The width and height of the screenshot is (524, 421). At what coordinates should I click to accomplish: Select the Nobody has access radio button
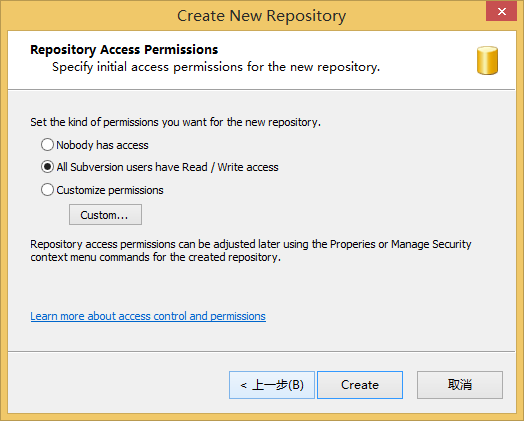point(47,145)
